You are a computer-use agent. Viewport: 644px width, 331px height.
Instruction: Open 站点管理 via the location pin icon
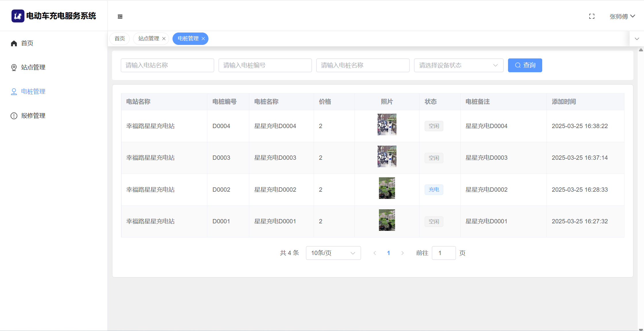click(x=14, y=67)
